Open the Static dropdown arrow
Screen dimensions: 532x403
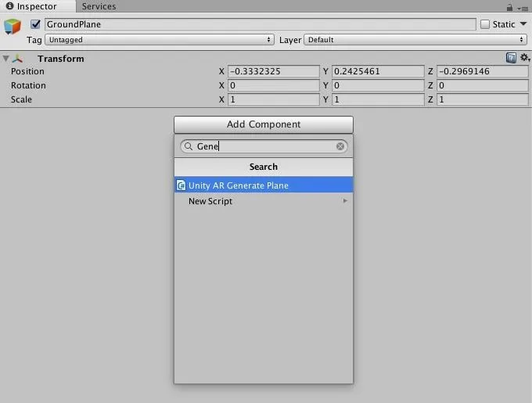point(523,23)
